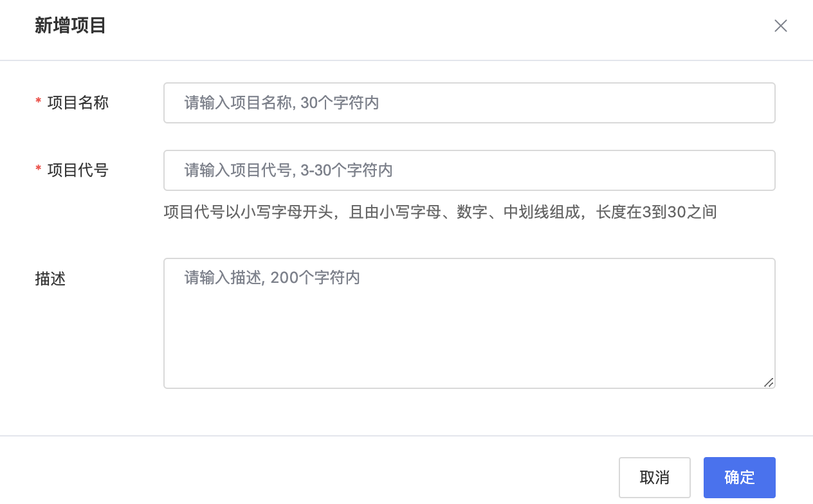Confirm the new project with 确定
Image resolution: width=813 pixels, height=504 pixels.
point(740,478)
